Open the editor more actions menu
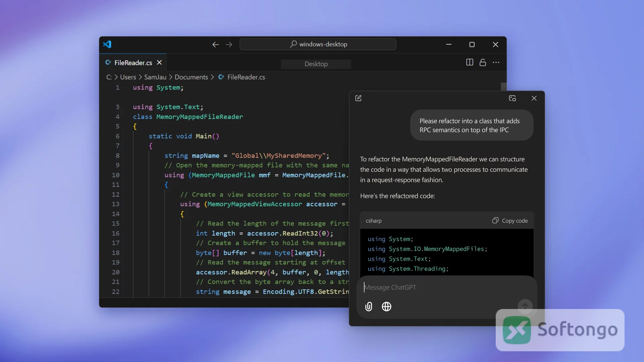The height and width of the screenshot is (362, 644). [x=496, y=62]
